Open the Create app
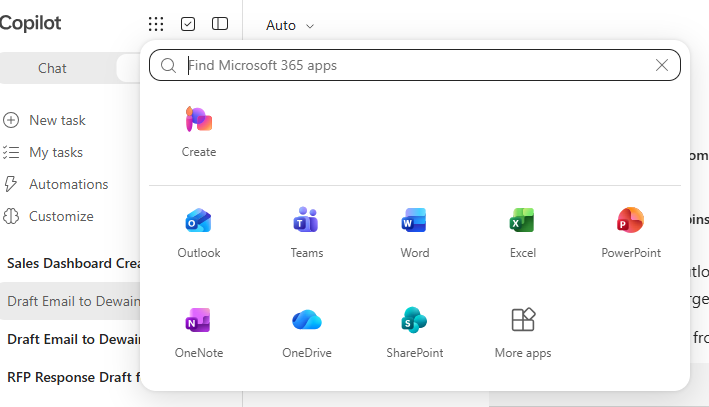The width and height of the screenshot is (709, 407). [199, 131]
